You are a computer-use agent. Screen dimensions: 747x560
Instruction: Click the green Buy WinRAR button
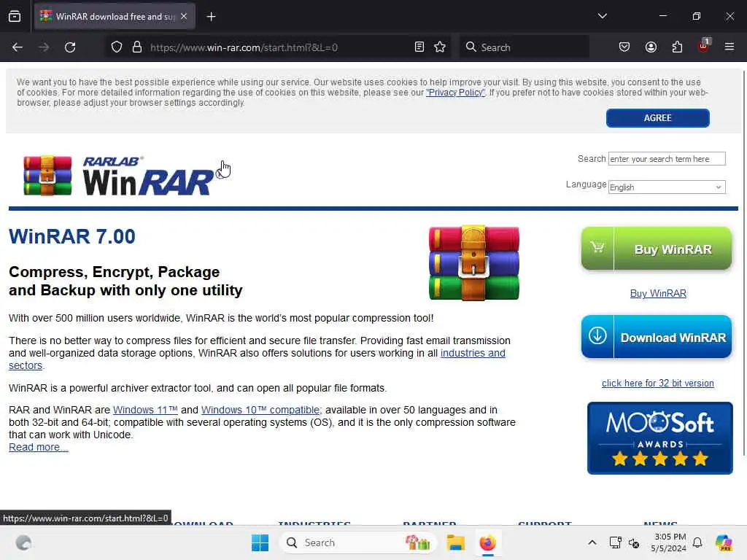point(656,249)
